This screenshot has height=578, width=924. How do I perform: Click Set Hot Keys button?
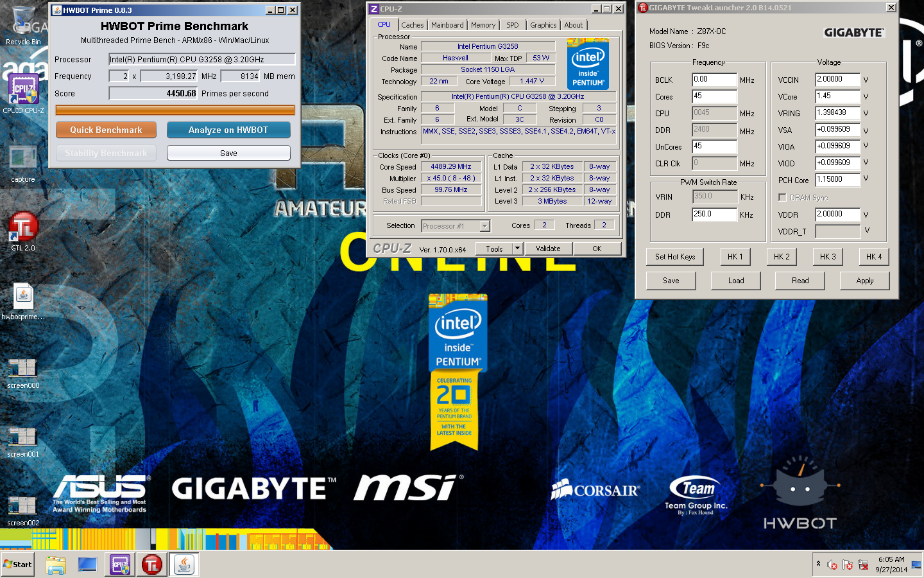[675, 257]
